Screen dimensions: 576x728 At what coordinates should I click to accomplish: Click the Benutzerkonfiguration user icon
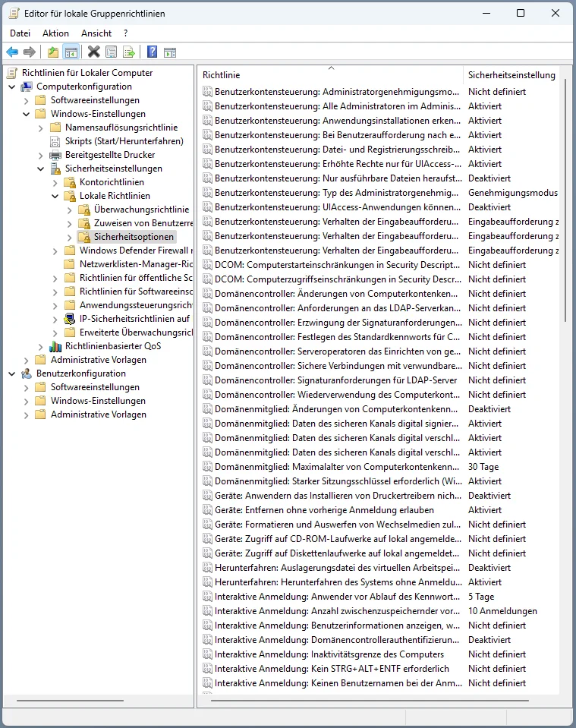coord(27,373)
